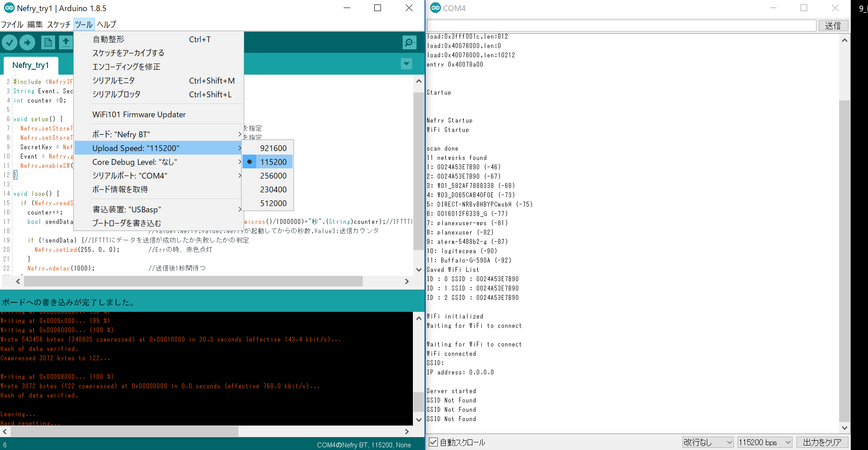Switch to the Nefry_try1 sketch tab
Viewport: 868px width, 450px height.
(31, 65)
